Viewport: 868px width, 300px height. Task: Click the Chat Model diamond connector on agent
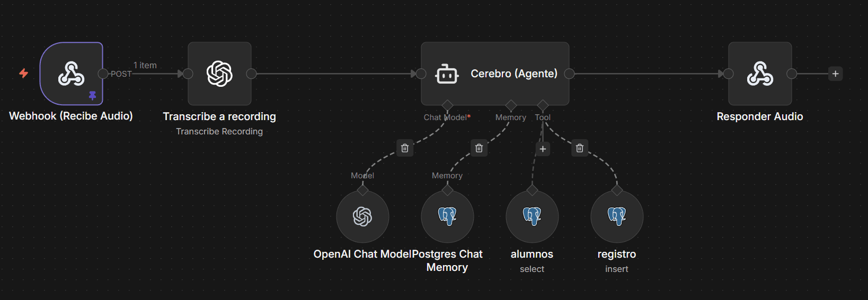(447, 105)
